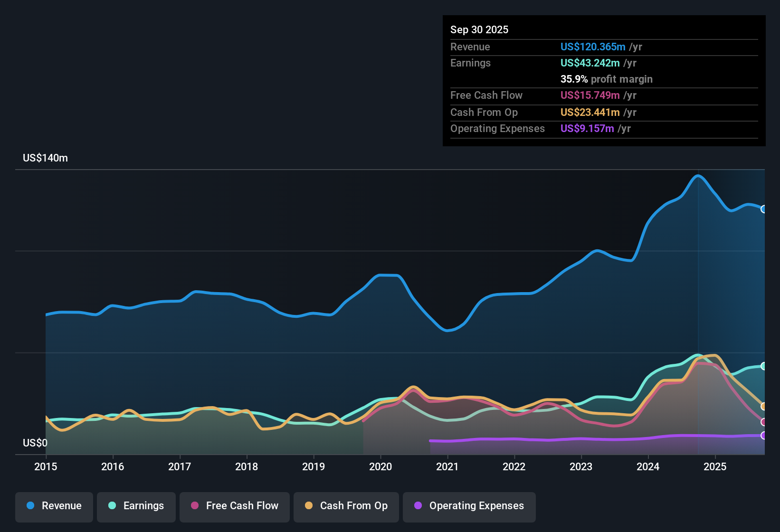
Task: Click the teal Earnings legend swatch
Action: click(x=112, y=506)
